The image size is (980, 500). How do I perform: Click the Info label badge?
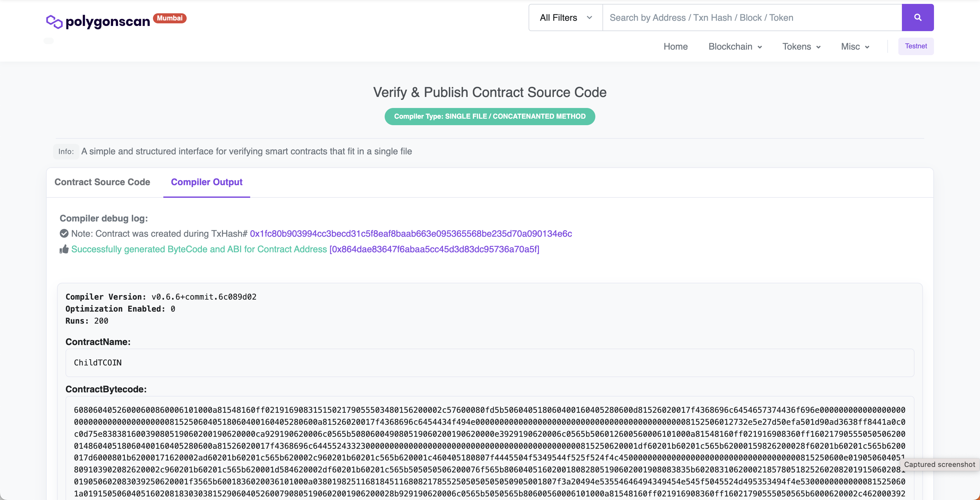coord(66,151)
